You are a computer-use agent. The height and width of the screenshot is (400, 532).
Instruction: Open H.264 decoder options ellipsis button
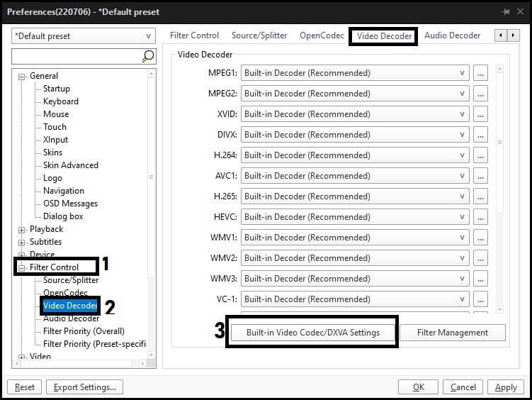pos(480,155)
